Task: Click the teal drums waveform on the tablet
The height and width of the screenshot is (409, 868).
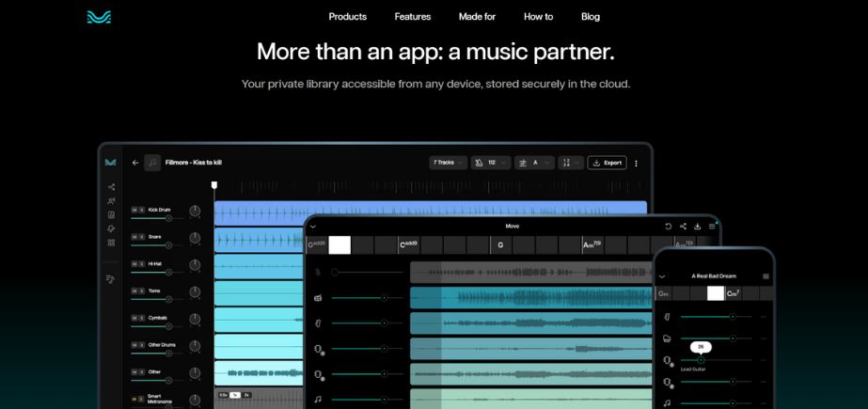Action: (x=531, y=298)
